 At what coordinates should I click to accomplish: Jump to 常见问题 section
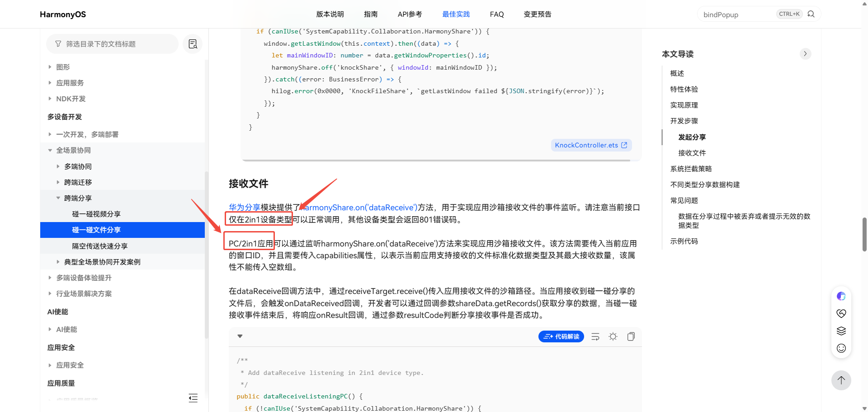click(x=684, y=200)
